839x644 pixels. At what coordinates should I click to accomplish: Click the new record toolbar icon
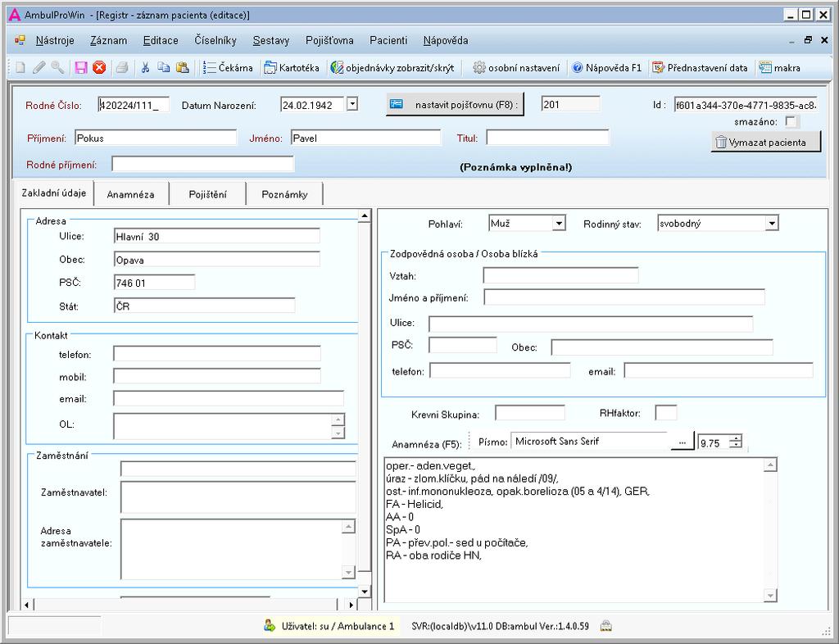coord(20,67)
